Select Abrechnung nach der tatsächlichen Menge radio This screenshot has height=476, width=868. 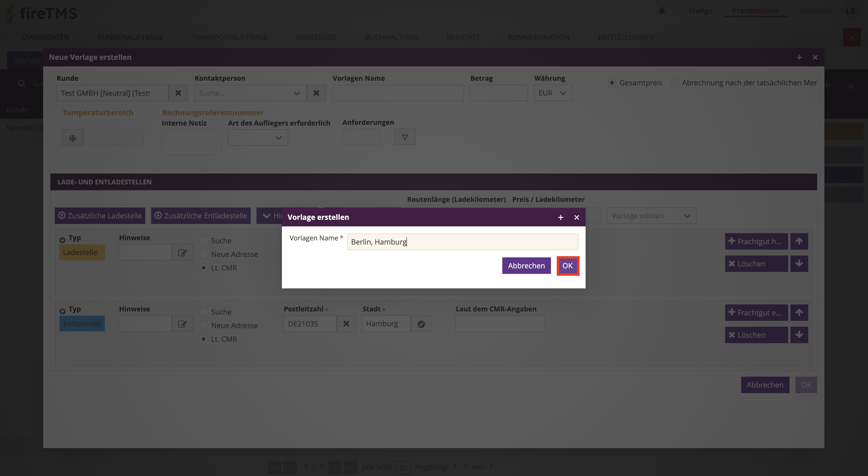(x=674, y=83)
